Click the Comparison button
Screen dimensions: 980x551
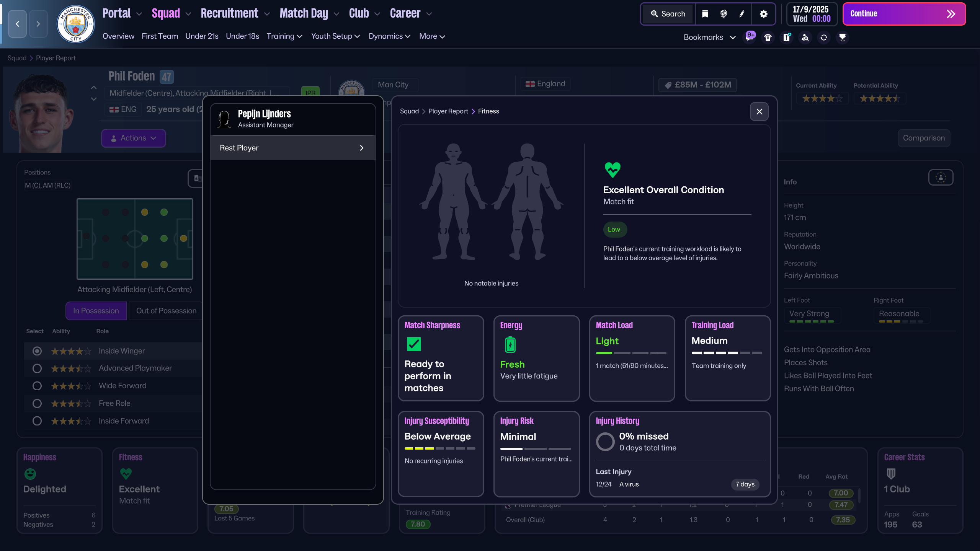point(924,138)
